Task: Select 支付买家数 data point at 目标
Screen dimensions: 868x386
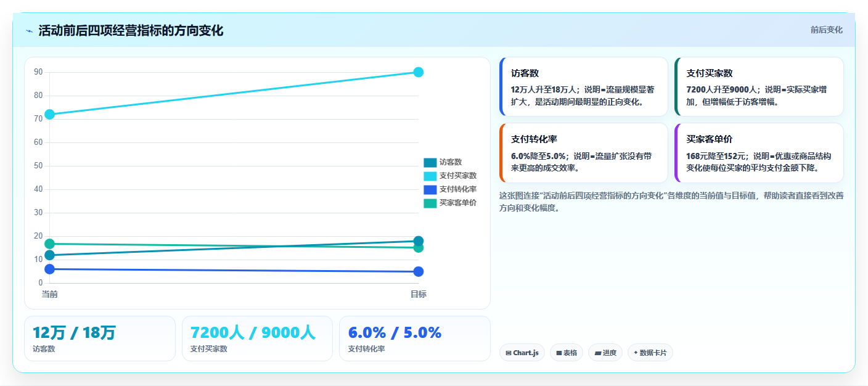Action: click(x=418, y=72)
